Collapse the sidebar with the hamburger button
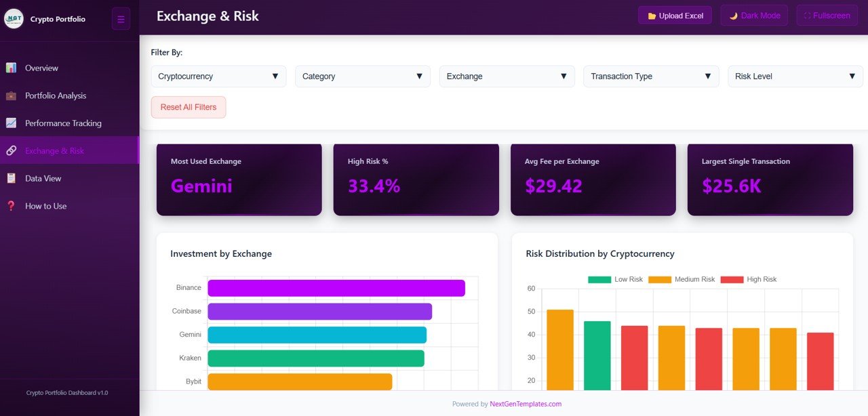 (121, 18)
